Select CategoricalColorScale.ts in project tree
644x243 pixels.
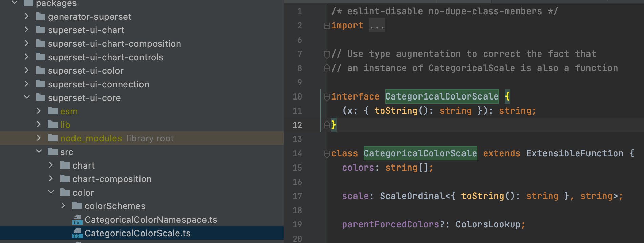point(137,233)
